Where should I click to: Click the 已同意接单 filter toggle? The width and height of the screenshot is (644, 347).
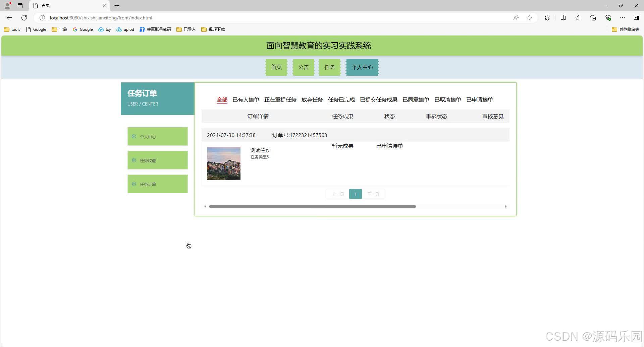(x=416, y=99)
